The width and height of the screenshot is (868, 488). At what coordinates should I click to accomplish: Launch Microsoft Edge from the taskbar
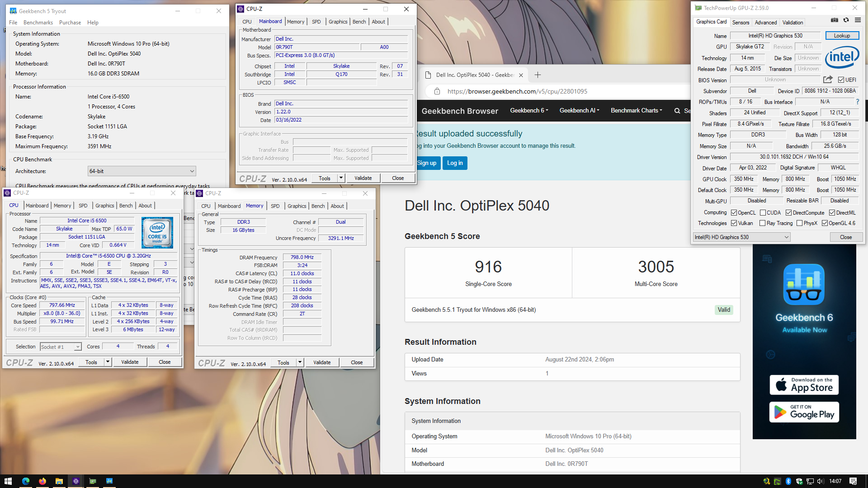click(25, 481)
